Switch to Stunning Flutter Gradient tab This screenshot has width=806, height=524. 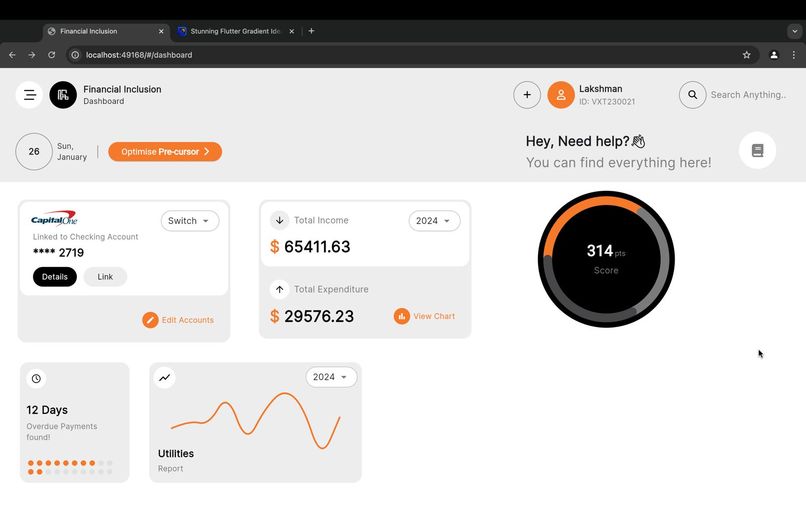[x=235, y=31]
